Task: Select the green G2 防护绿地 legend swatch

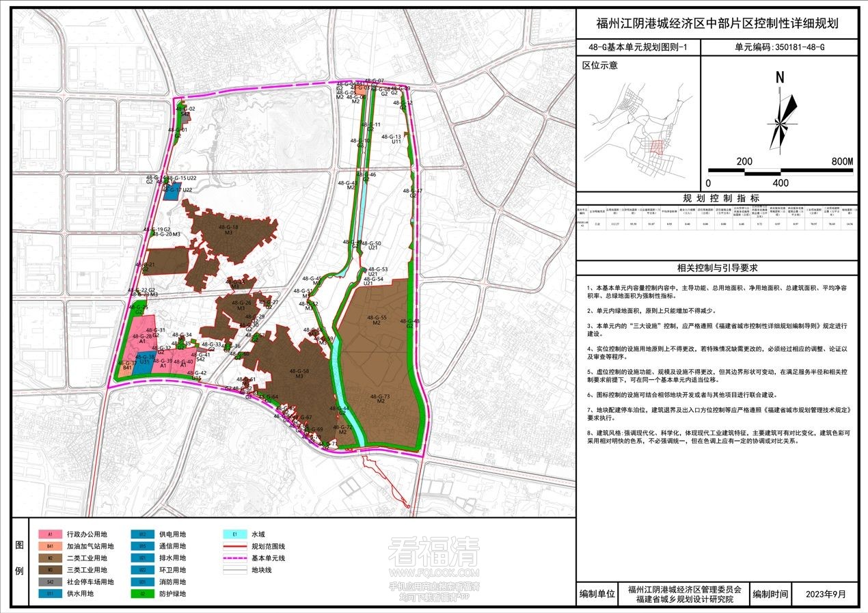Action: coord(142,594)
